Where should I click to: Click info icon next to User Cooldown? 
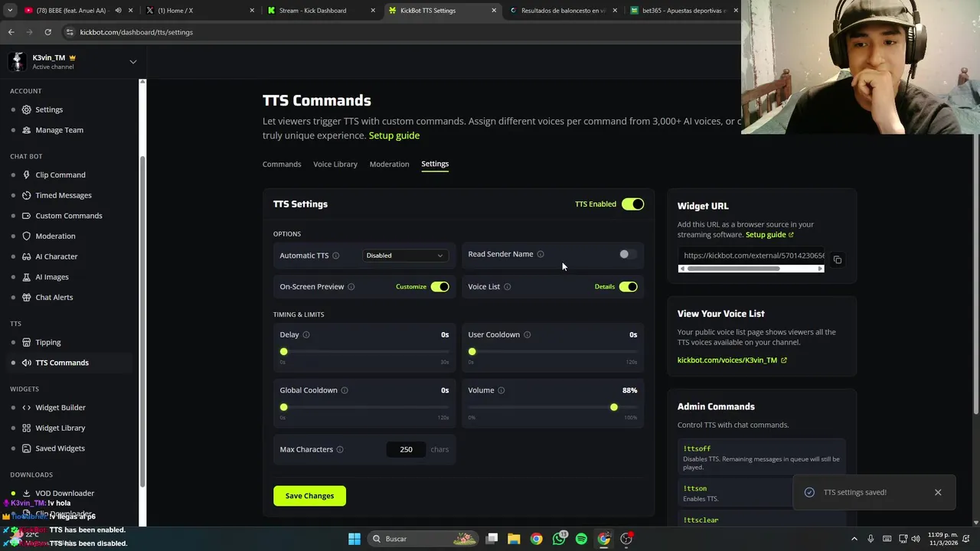pos(527,334)
